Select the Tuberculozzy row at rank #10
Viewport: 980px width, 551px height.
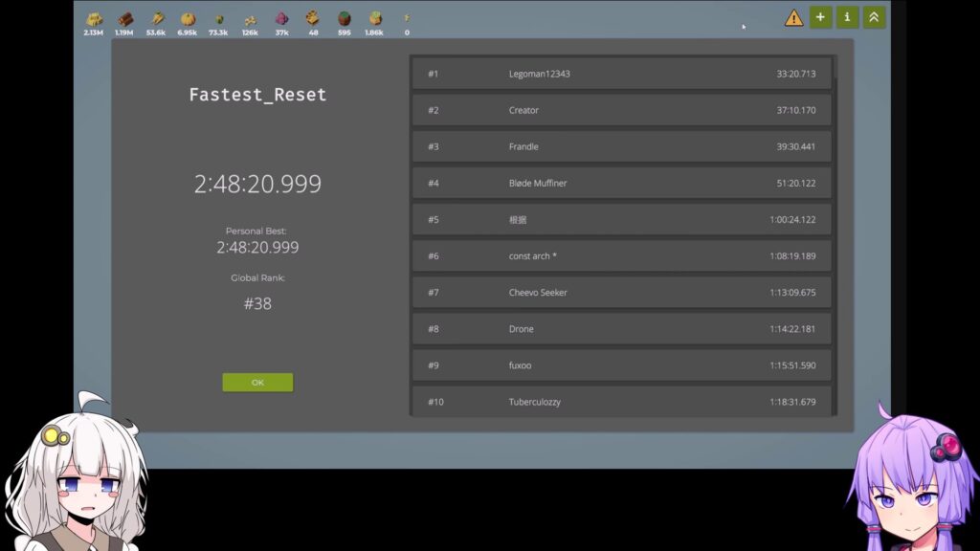621,402
